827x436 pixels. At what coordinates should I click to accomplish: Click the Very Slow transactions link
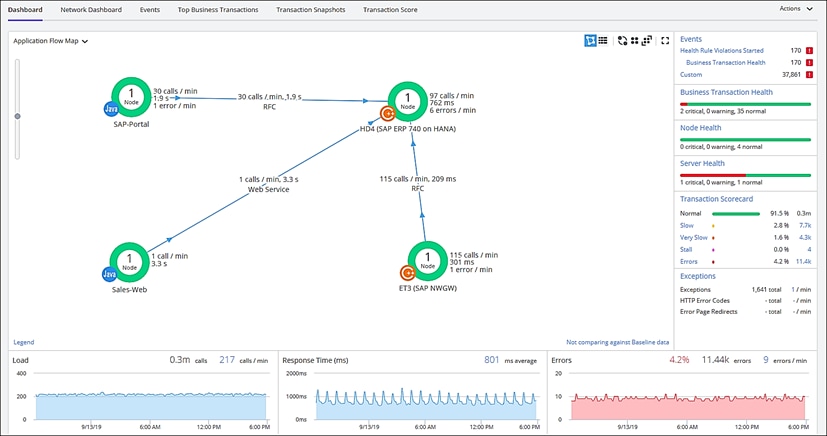(x=694, y=238)
